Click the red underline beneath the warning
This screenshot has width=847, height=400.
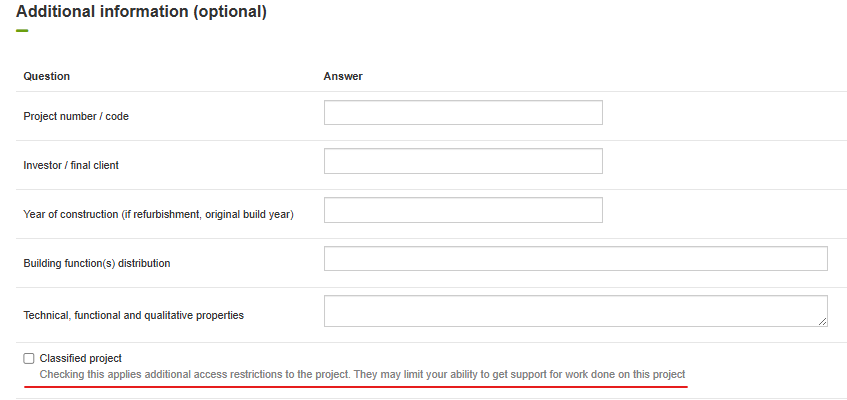[362, 385]
